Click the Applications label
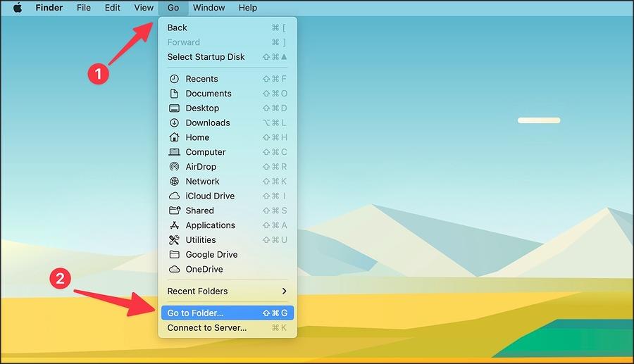This screenshot has width=634, height=364. [210, 225]
